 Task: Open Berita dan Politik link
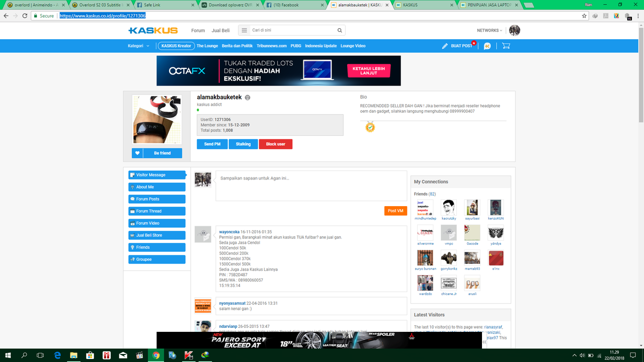[237, 46]
